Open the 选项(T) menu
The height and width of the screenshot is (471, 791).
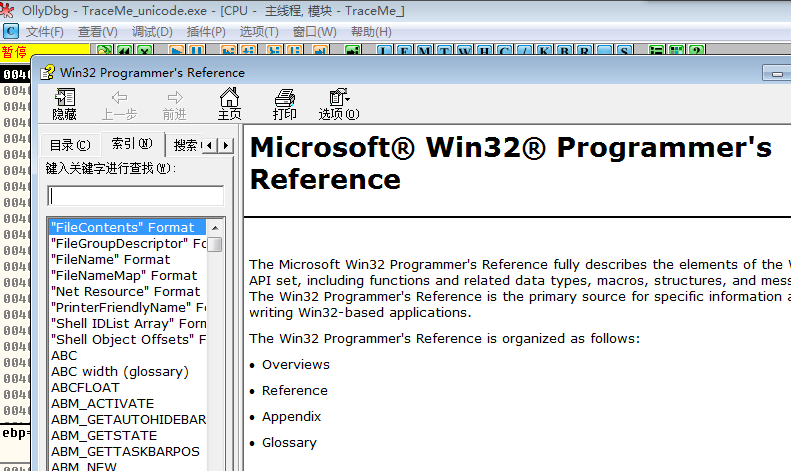click(259, 32)
